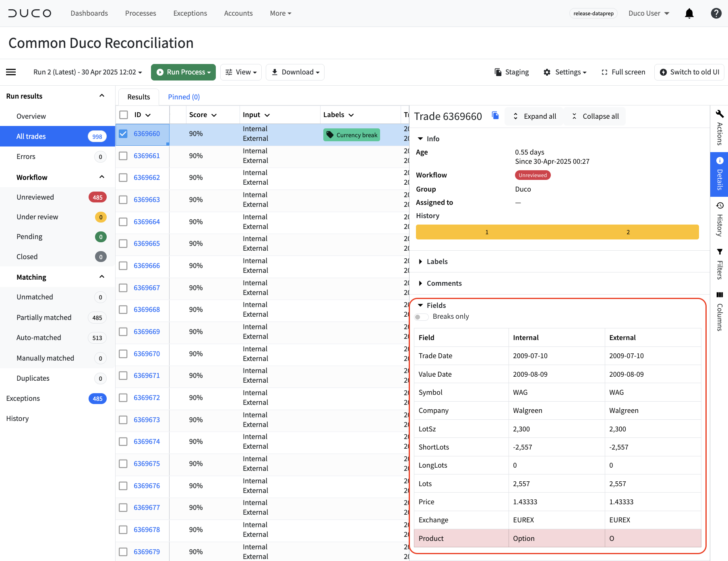Open the Details info side panel
This screenshot has width=728, height=561.
720,174
